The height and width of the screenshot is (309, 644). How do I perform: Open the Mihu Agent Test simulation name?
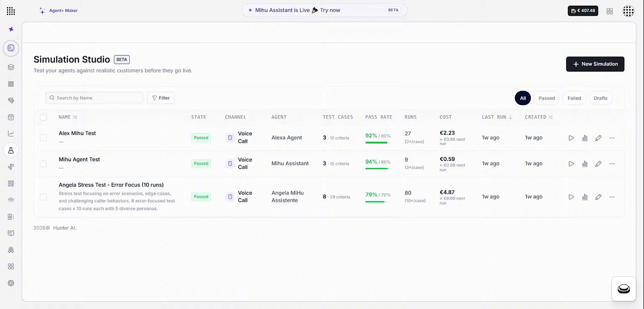point(79,160)
